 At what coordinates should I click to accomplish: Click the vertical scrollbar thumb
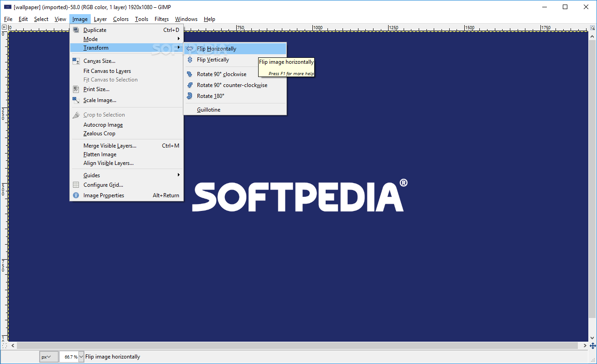pos(592,178)
